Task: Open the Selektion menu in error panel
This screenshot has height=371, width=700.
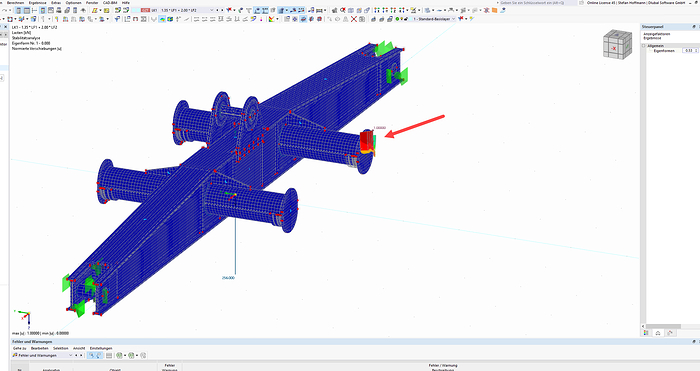Action: pos(61,348)
